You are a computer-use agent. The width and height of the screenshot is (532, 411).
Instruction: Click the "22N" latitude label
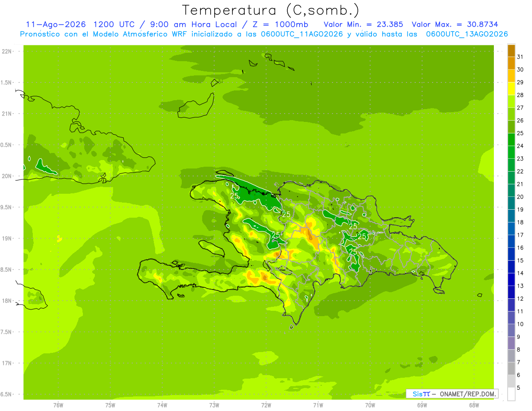7,51
